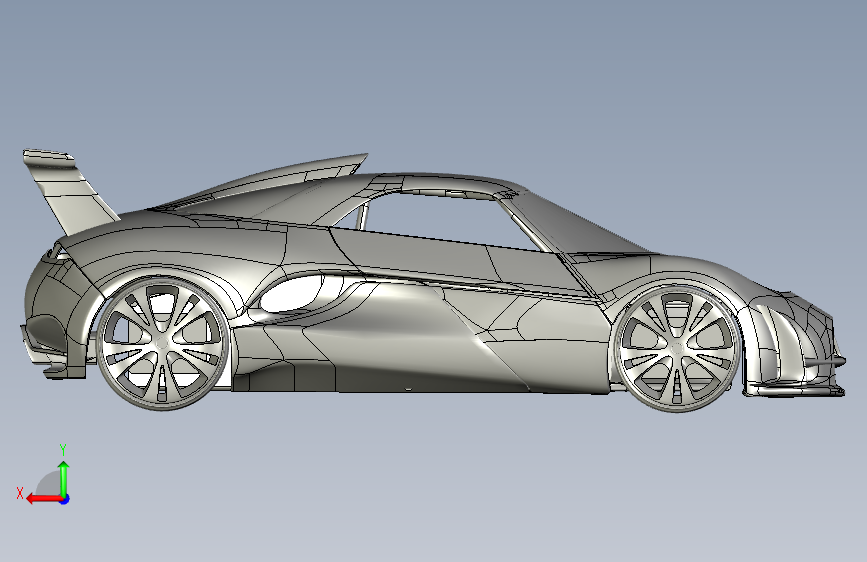The height and width of the screenshot is (562, 867).
Task: Select the rear wheel rim of the car
Action: (162, 344)
